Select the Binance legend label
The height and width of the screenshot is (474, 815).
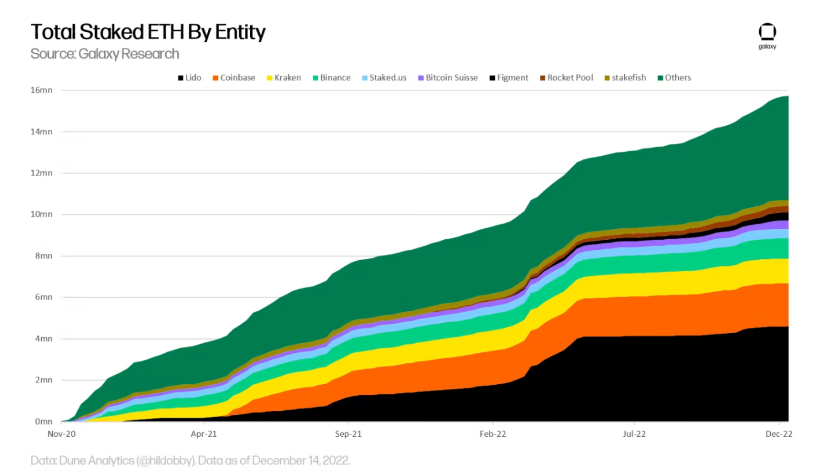pos(335,77)
